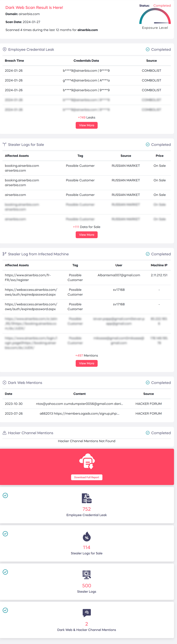
Task: Click the Hacker Channel Mentions hacker icon
Action: coord(4,433)
